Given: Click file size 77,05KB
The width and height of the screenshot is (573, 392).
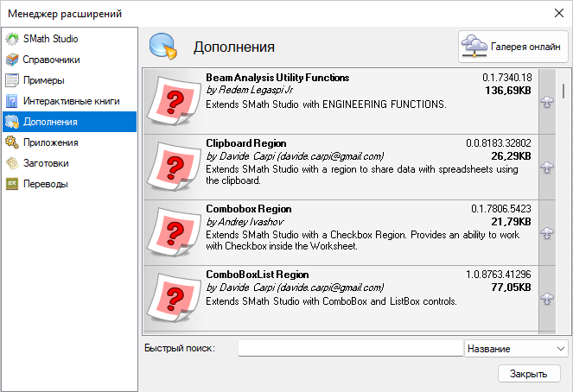Looking at the screenshot, I should click(x=511, y=288).
